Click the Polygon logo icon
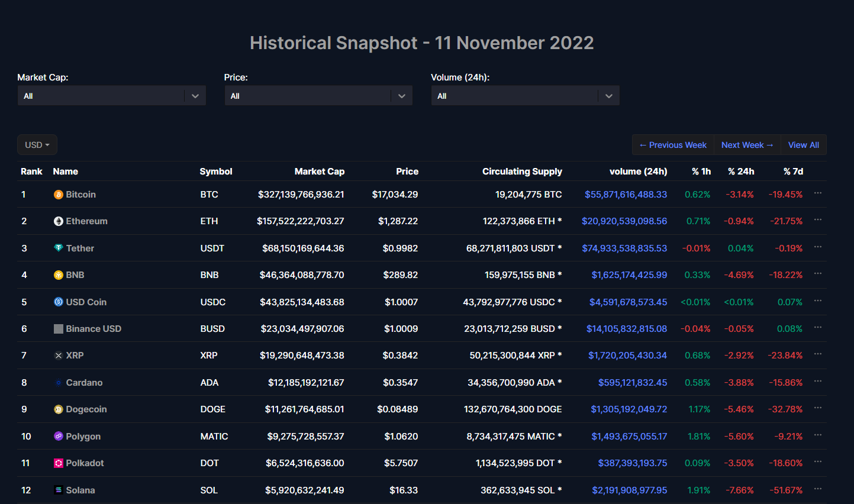 (58, 437)
